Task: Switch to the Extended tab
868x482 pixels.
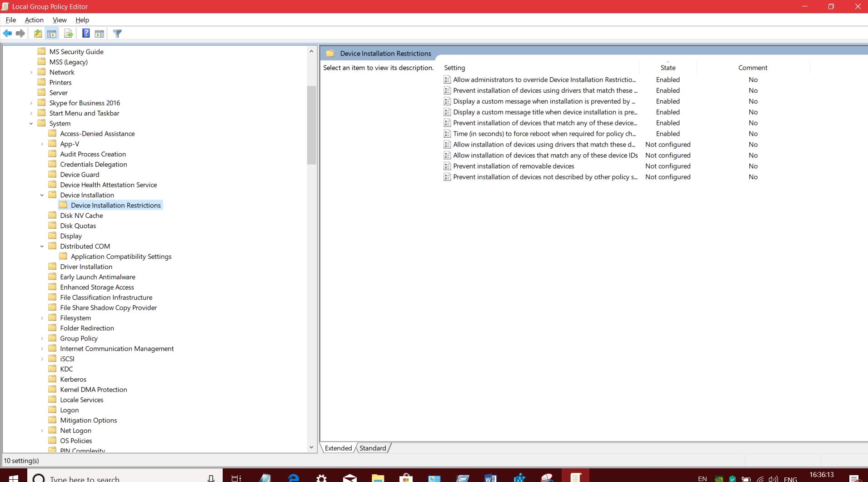Action: 338,448
